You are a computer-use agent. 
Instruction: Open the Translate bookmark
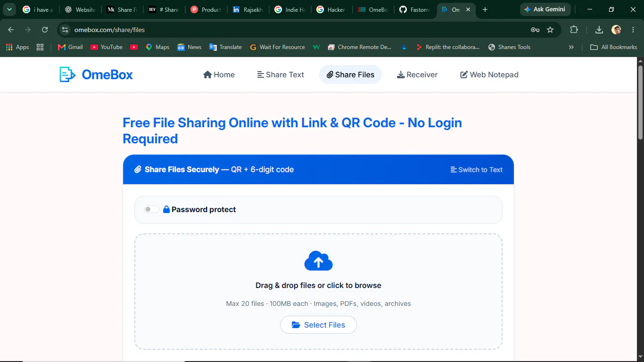pyautogui.click(x=225, y=47)
